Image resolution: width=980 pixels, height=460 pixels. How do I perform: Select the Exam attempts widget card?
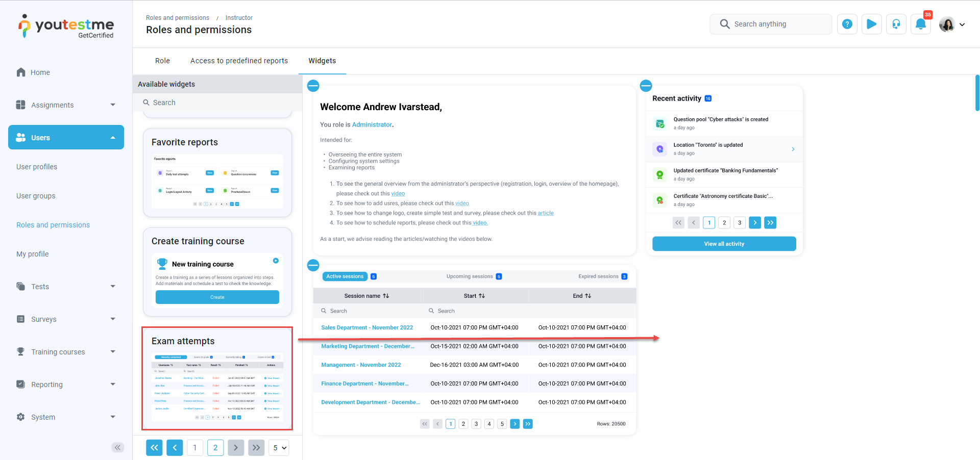217,378
